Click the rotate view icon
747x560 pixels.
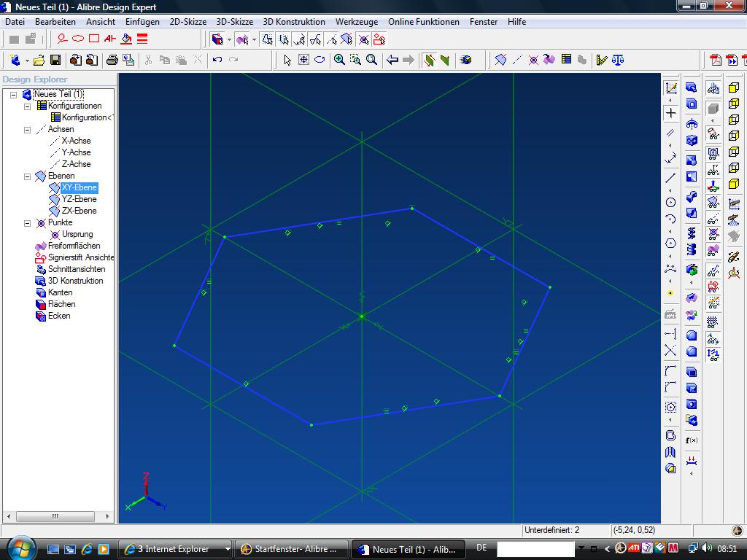pyautogui.click(x=320, y=60)
